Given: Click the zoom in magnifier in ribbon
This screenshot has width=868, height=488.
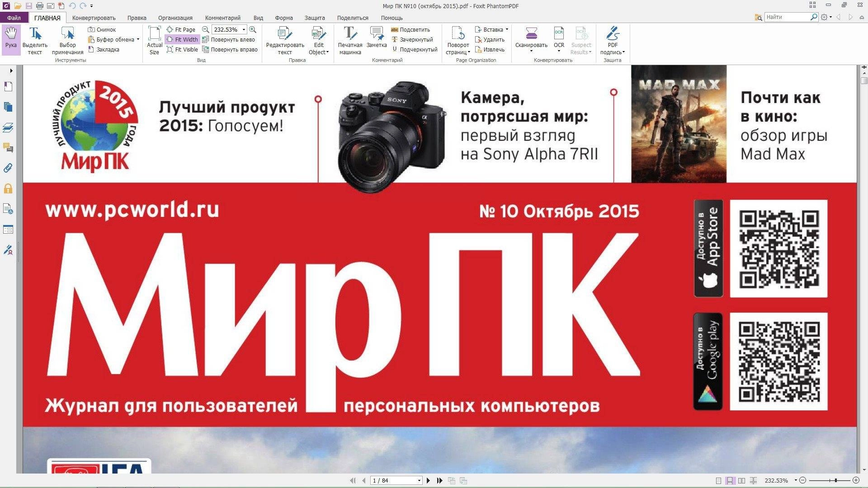Looking at the screenshot, I should [253, 29].
